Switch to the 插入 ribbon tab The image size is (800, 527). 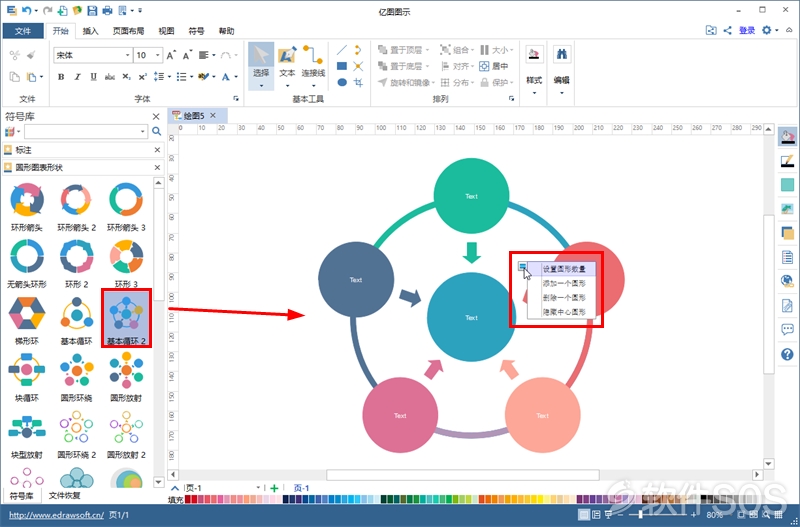pyautogui.click(x=90, y=31)
